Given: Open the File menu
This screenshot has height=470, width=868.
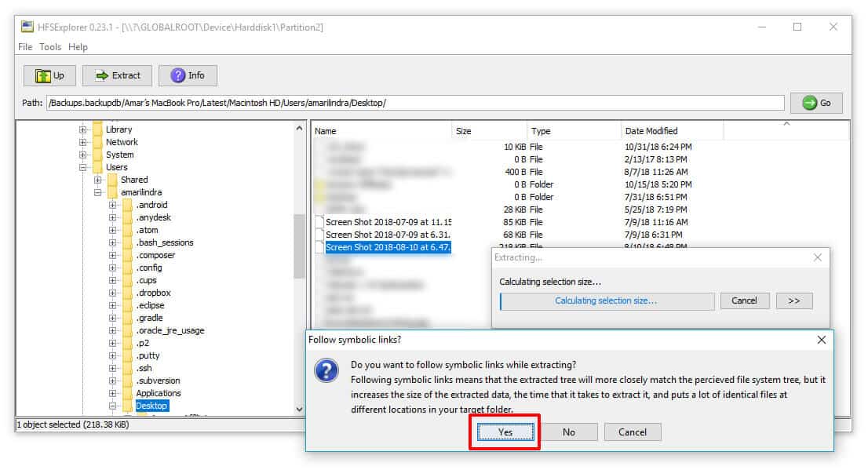Looking at the screenshot, I should coord(25,47).
